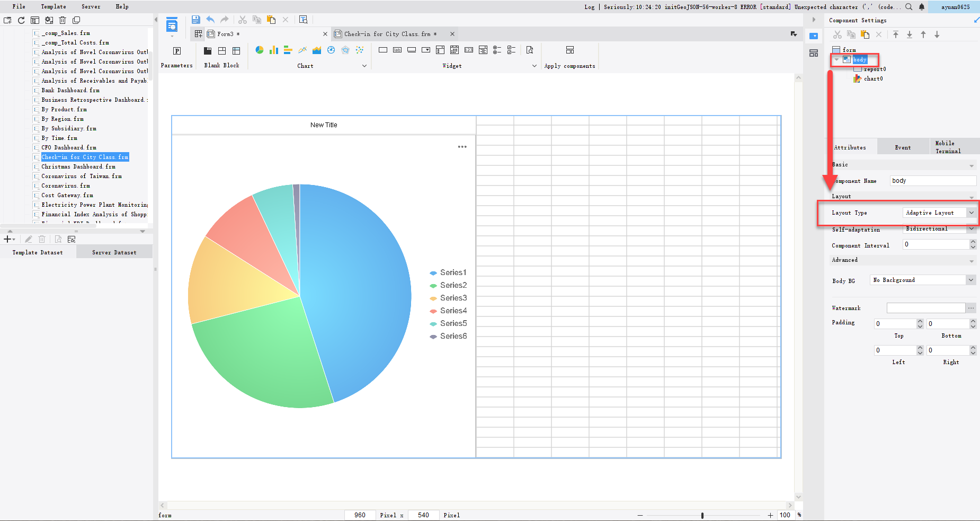The width and height of the screenshot is (980, 521).
Task: Insert a radar chart from Chart group
Action: click(x=345, y=50)
